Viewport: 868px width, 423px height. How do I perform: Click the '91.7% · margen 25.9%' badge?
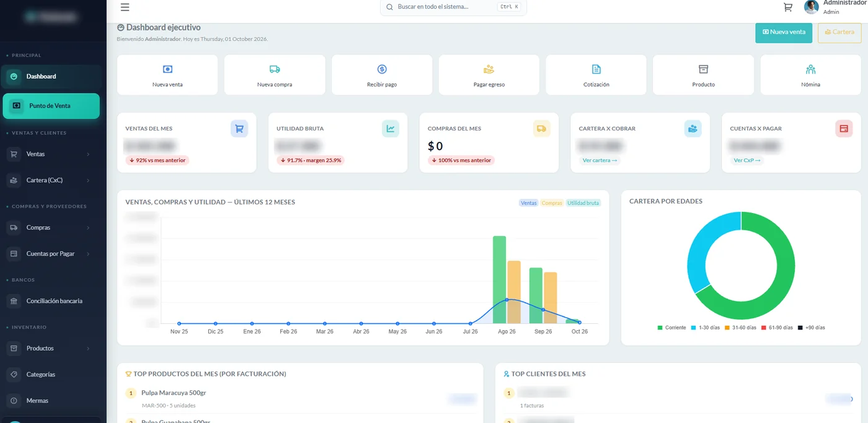tap(310, 160)
